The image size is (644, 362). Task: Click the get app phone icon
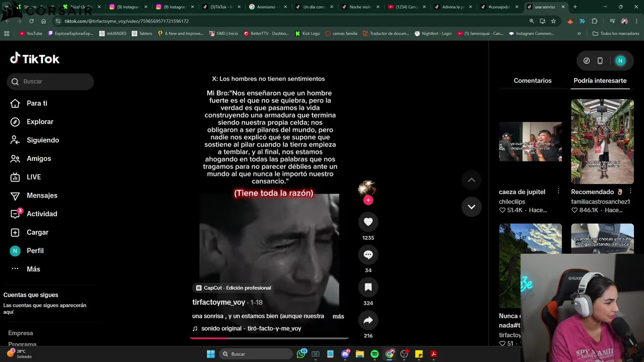[600, 61]
